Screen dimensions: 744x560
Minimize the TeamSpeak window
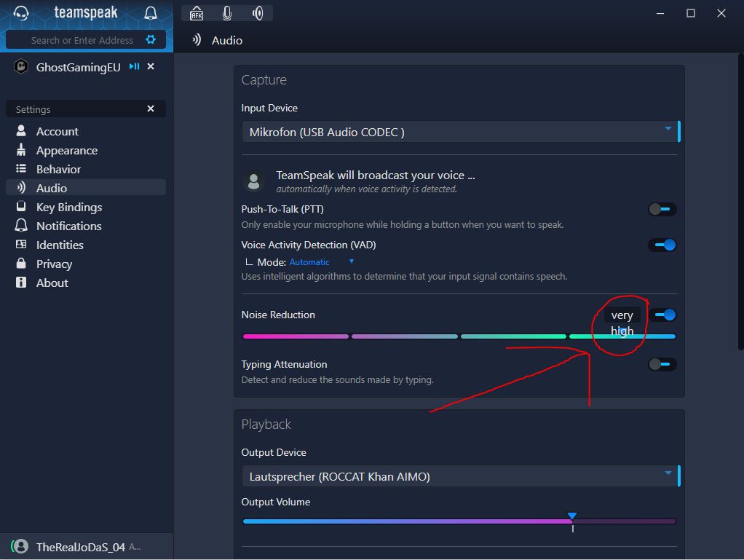coord(660,13)
